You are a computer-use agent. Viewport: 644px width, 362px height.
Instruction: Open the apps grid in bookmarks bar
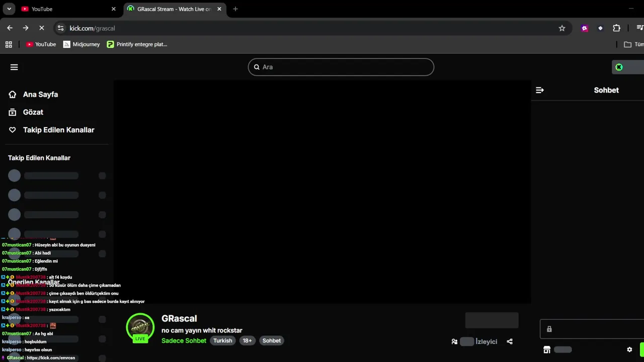pos(9,44)
